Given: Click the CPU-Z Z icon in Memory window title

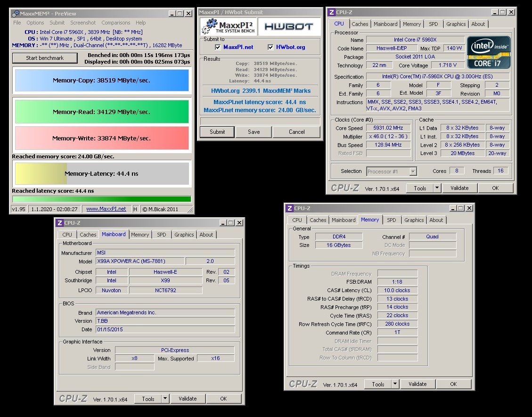Looking at the screenshot, I should tap(289, 208).
